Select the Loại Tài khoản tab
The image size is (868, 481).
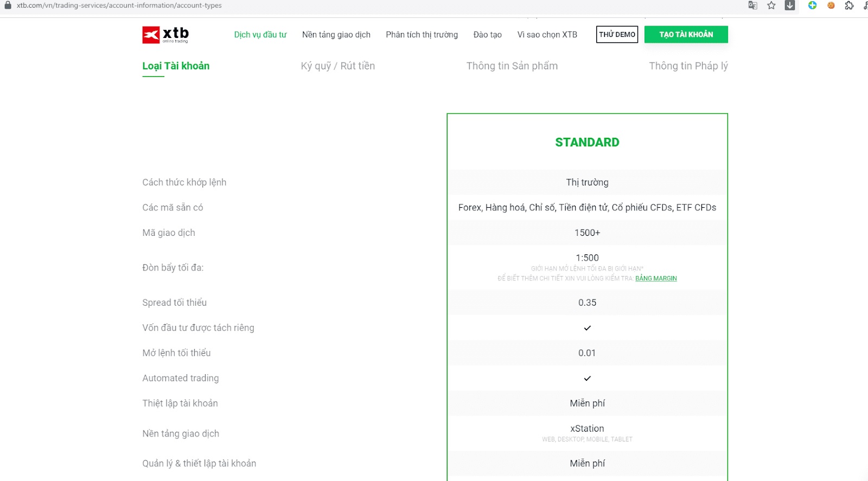tap(176, 66)
